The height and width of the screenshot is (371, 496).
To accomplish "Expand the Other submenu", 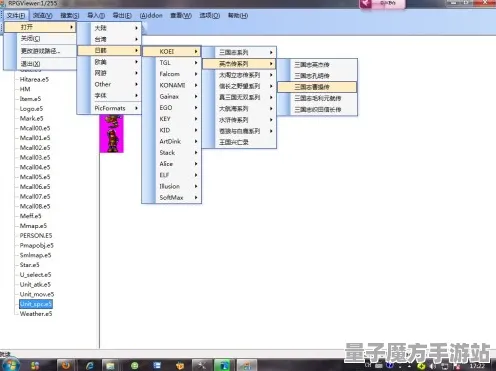I will pyautogui.click(x=109, y=84).
